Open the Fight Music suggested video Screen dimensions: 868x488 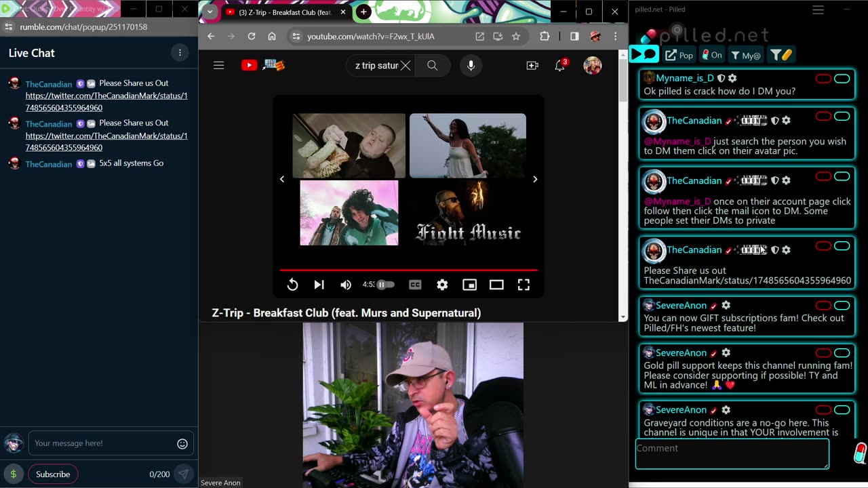(x=468, y=213)
